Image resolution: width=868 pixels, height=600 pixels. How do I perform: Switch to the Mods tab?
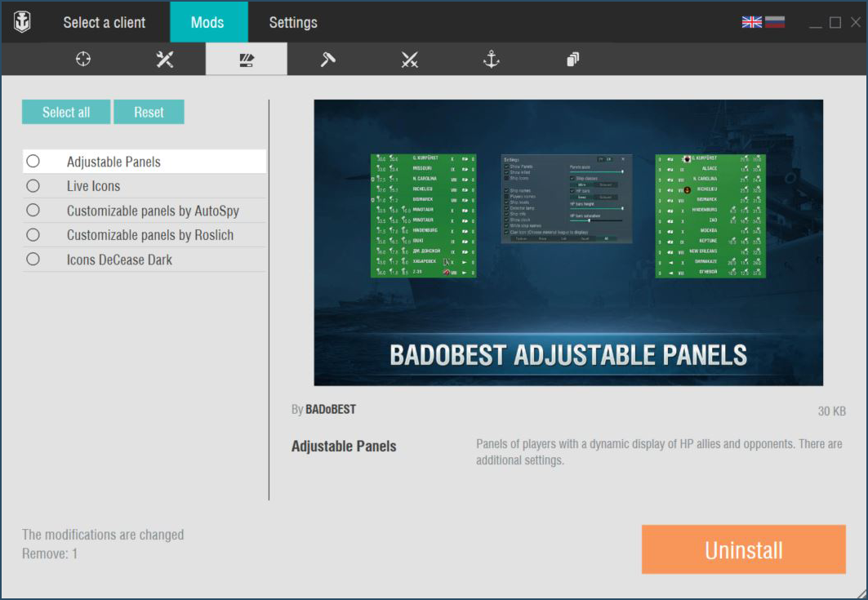(x=207, y=22)
